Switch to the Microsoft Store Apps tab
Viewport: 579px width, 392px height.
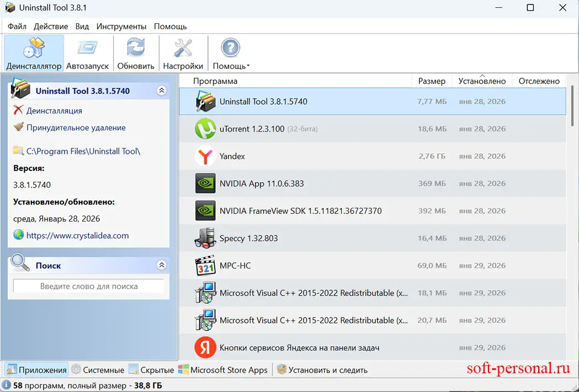222,370
